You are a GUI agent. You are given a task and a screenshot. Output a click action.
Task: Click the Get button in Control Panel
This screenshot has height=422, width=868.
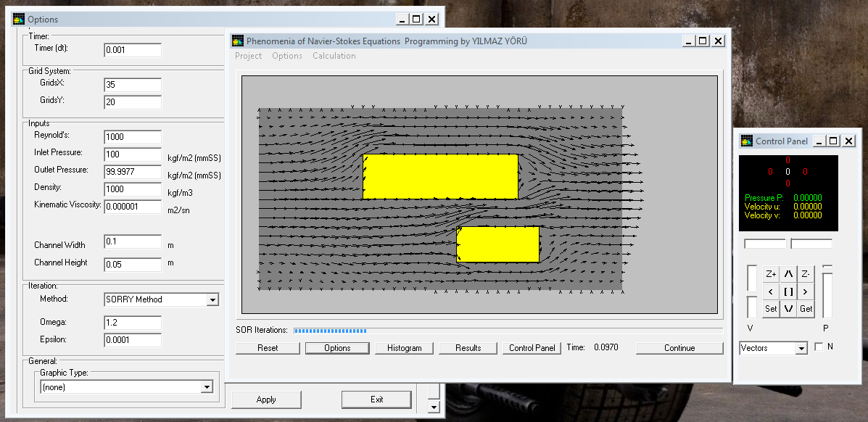tap(806, 309)
